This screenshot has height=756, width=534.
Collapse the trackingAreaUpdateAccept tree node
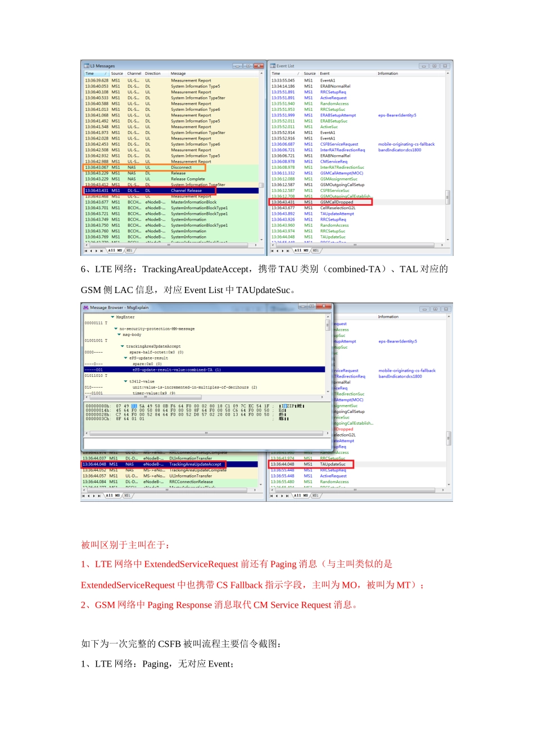coord(123,346)
